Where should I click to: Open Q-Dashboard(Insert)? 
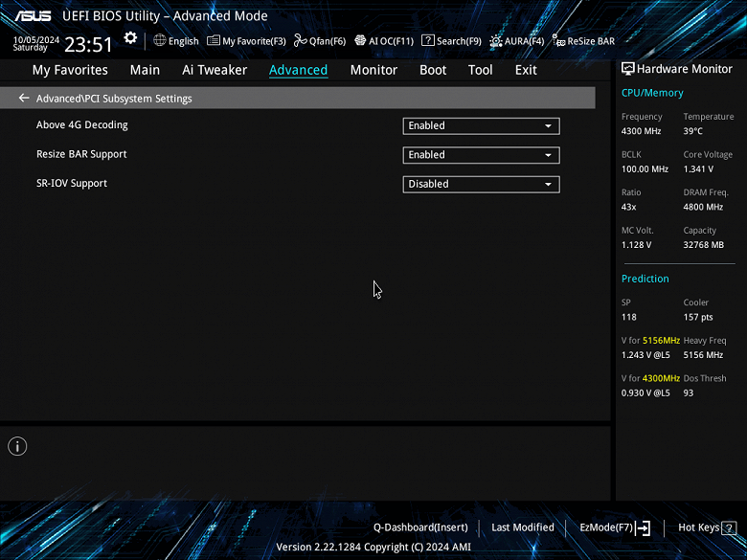(x=420, y=527)
